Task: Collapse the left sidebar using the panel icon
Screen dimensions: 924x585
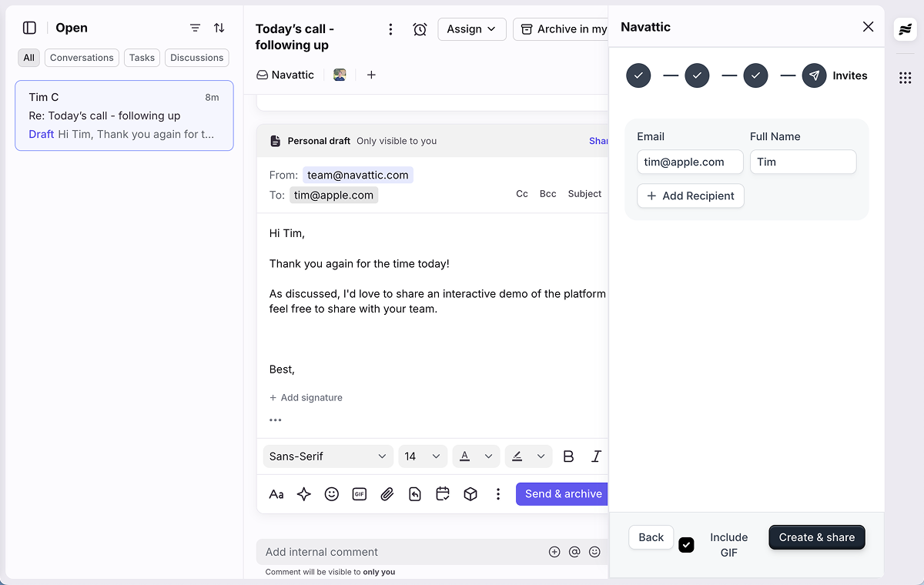Action: 28,28
